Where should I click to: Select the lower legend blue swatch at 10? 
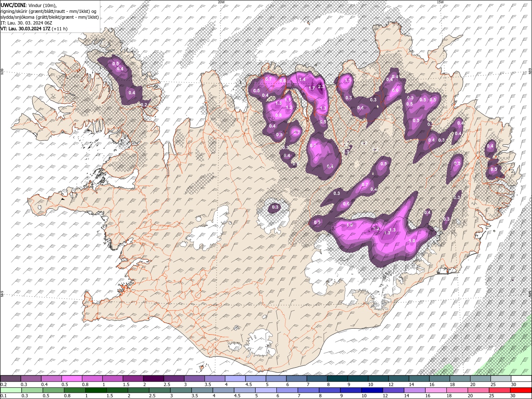click(x=372, y=390)
